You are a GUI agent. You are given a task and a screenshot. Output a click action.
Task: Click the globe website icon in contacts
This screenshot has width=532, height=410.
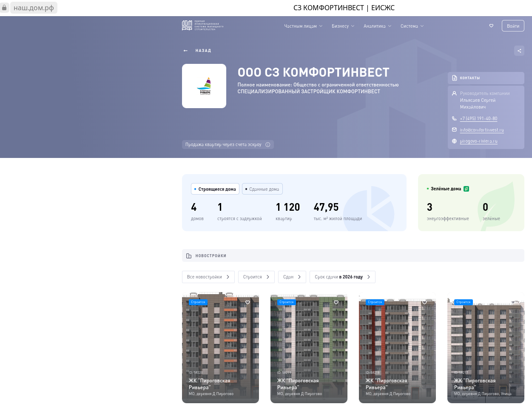454,141
